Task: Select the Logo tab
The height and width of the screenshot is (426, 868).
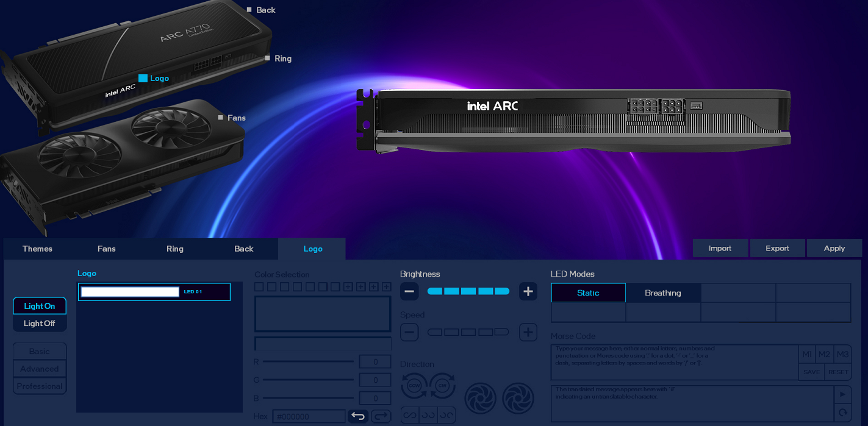Action: point(313,249)
